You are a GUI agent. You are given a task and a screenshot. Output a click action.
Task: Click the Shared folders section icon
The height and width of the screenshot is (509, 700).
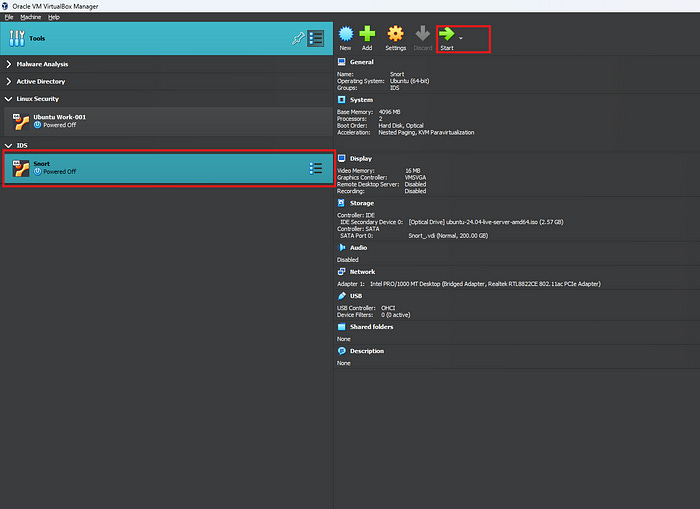coord(342,327)
